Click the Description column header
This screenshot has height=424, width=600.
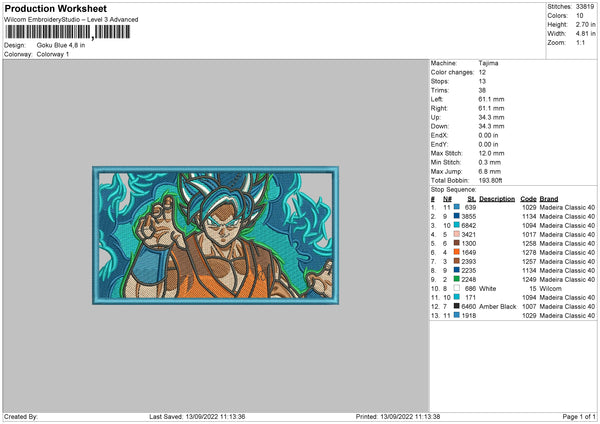[497, 199]
